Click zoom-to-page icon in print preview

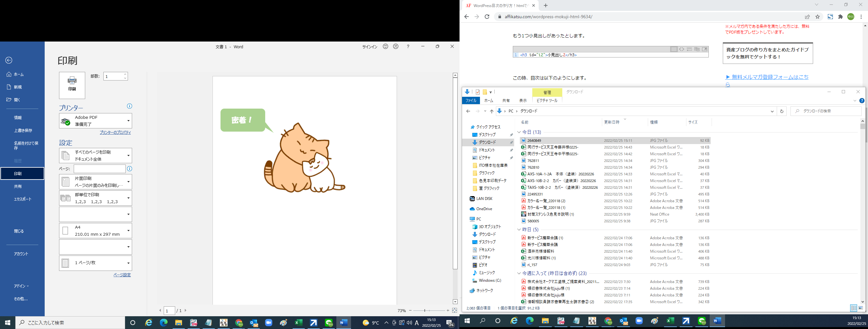454,310
